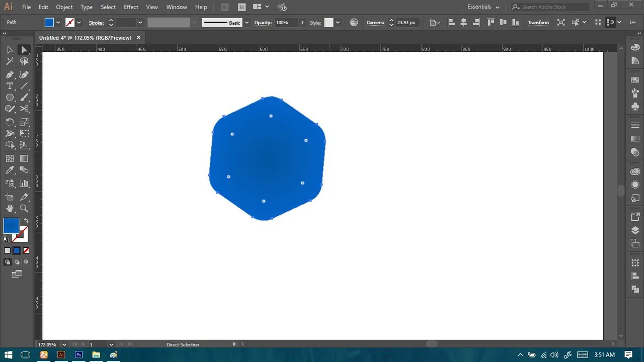This screenshot has height=362, width=644.
Task: Click the Change Screen Mode button
Action: pyautogui.click(x=17, y=274)
